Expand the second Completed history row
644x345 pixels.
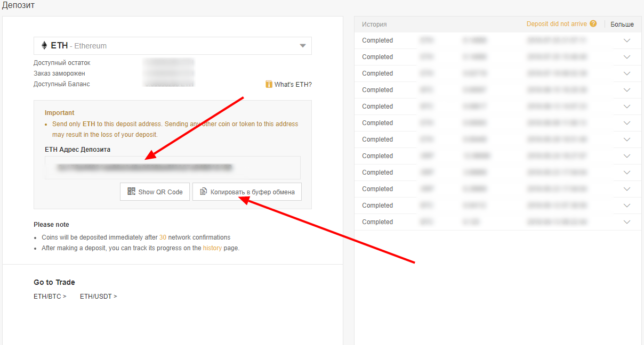626,57
